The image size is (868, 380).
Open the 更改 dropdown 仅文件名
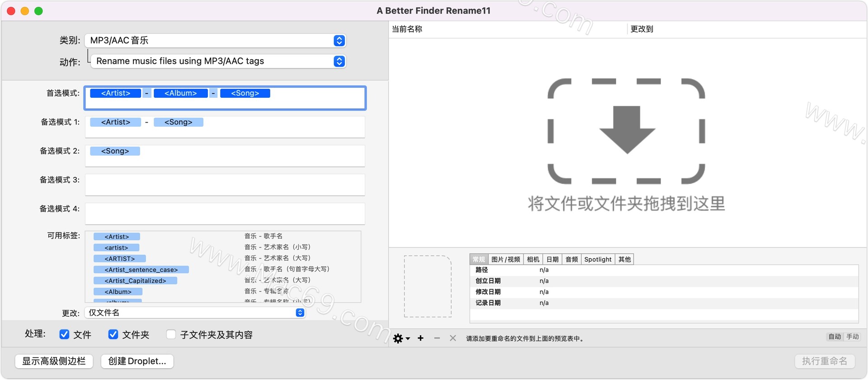coord(195,313)
